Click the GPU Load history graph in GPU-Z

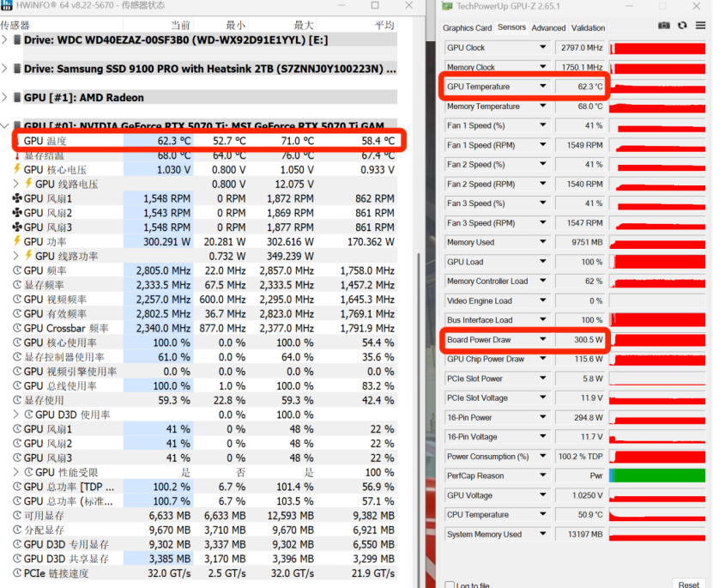(657, 262)
